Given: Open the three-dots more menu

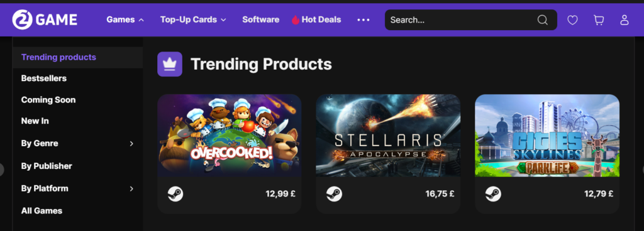Looking at the screenshot, I should click(364, 19).
